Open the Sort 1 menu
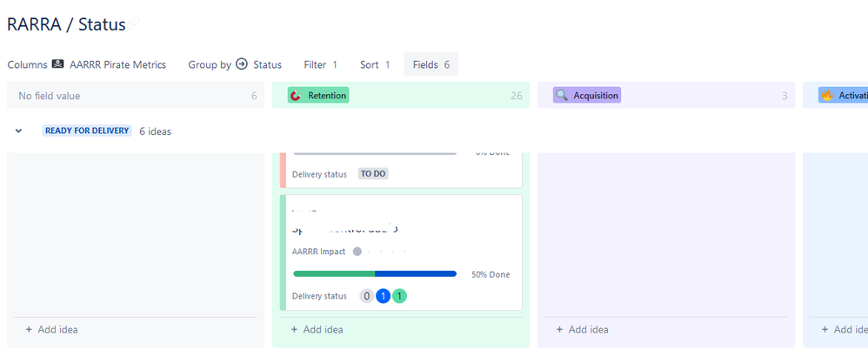The image size is (868, 356). 375,64
